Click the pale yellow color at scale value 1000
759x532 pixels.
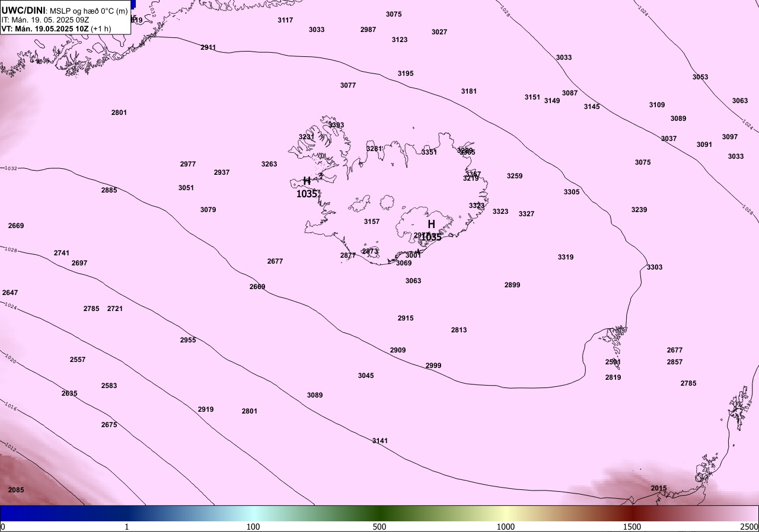point(505,513)
